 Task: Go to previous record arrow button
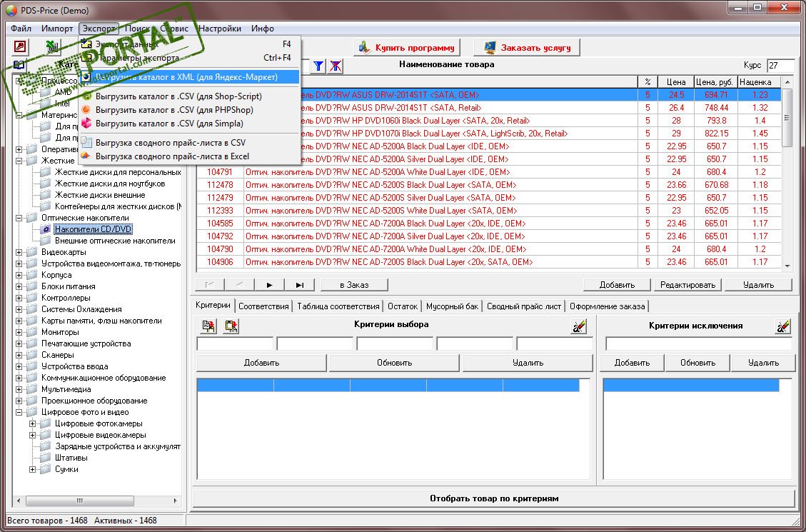(x=240, y=285)
